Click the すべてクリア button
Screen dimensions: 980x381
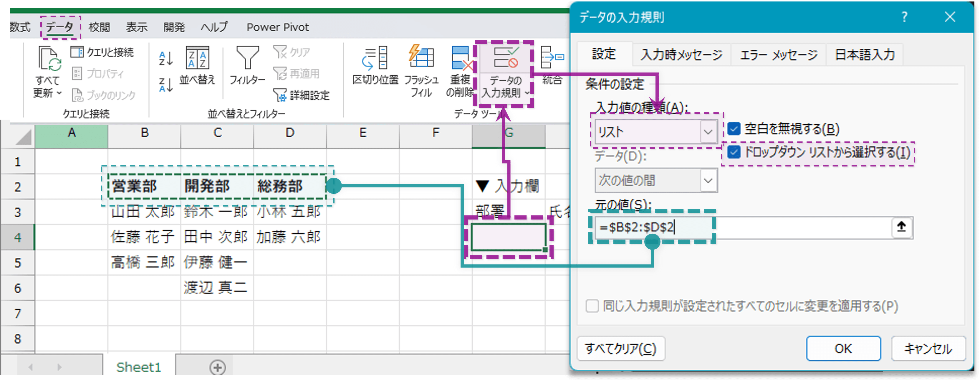[x=620, y=348]
